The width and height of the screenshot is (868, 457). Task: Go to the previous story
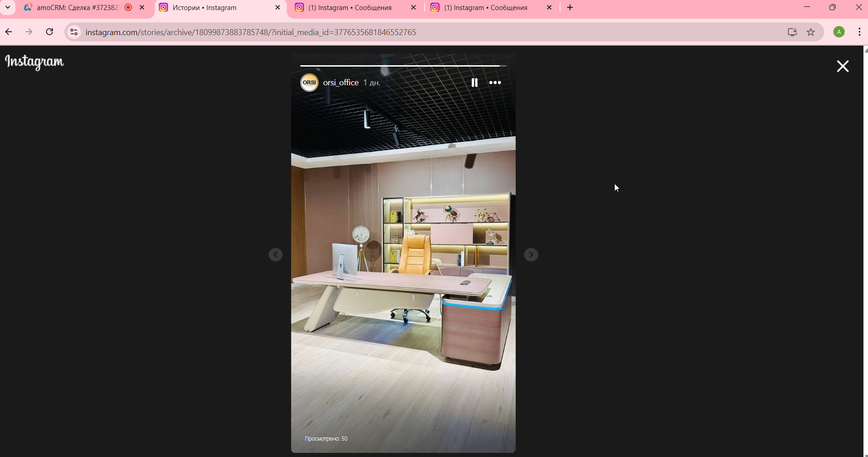click(x=276, y=254)
